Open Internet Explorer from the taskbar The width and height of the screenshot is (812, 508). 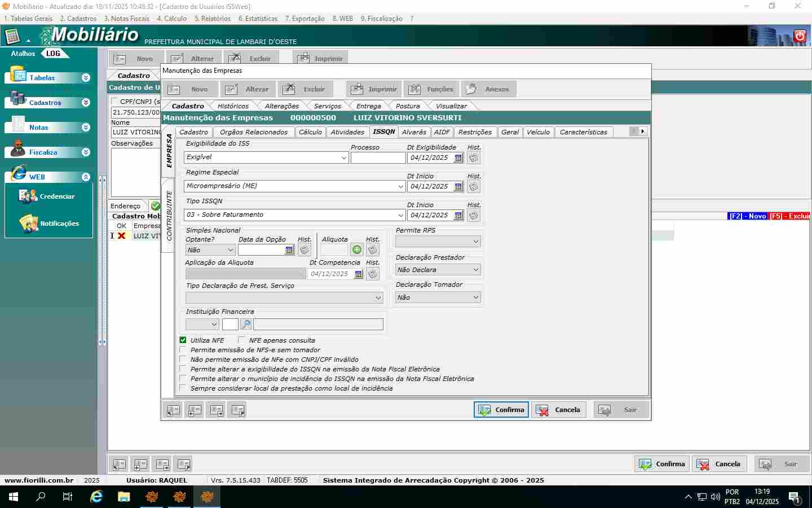(96, 497)
